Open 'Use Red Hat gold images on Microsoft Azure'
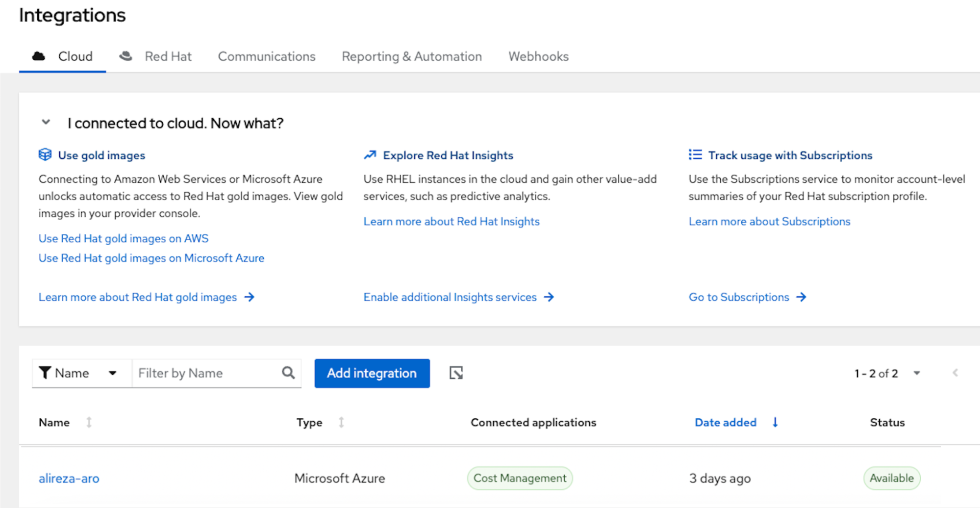Viewport: 980px width, 508px height. (151, 258)
